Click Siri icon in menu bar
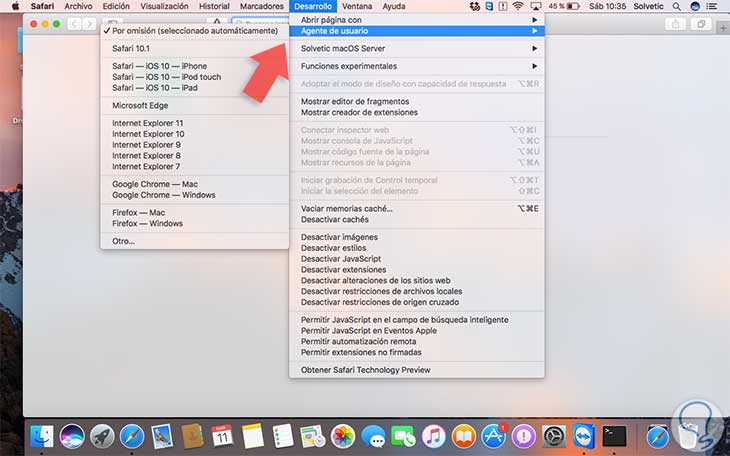Viewport: 730px width, 456px height. pyautogui.click(x=695, y=6)
